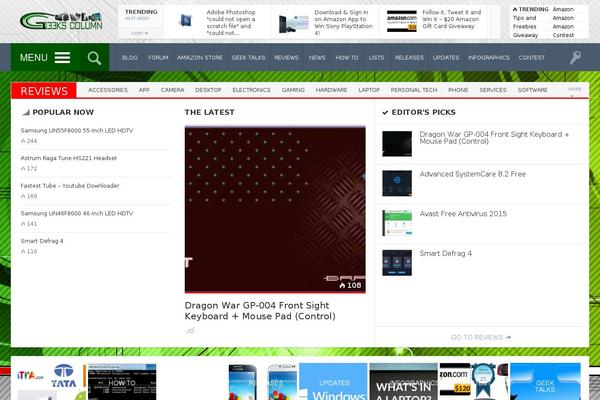Select the DESKTOP review category

point(208,90)
